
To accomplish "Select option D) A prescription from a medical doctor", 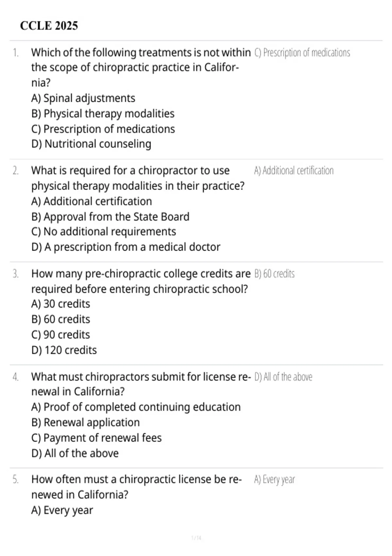I will [126, 247].
